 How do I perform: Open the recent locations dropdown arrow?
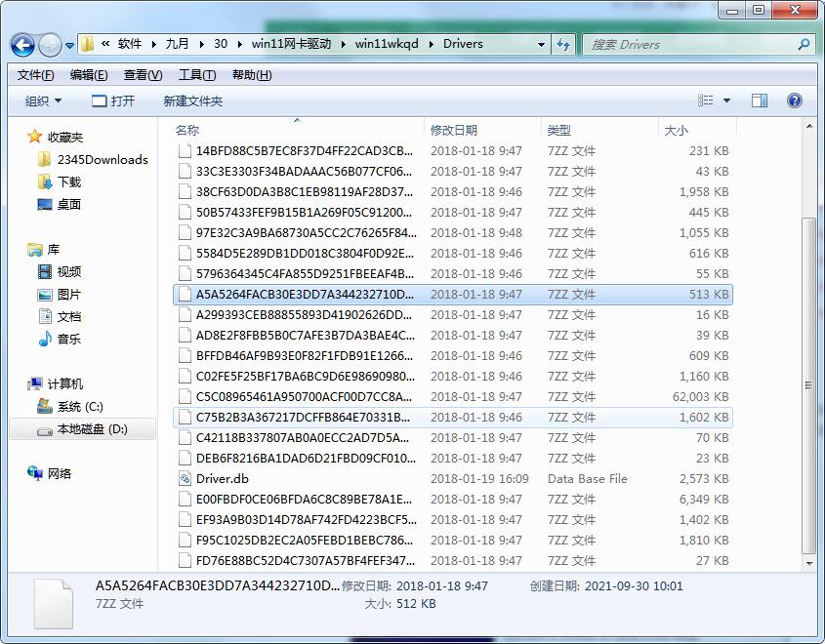[x=69, y=46]
